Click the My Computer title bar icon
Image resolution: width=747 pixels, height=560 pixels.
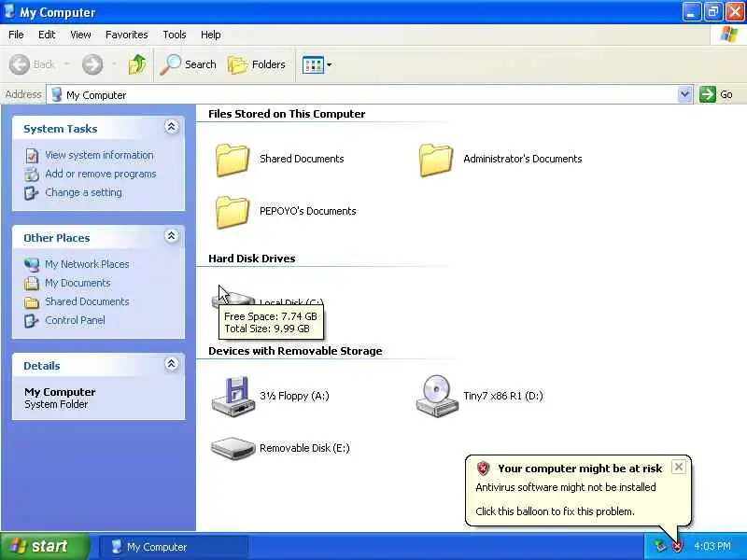click(x=9, y=11)
